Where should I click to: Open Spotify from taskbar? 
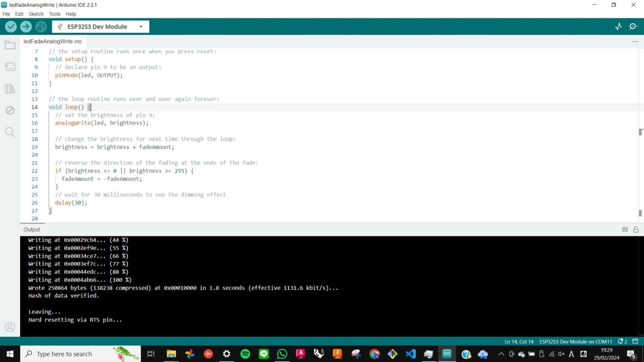coord(245,354)
